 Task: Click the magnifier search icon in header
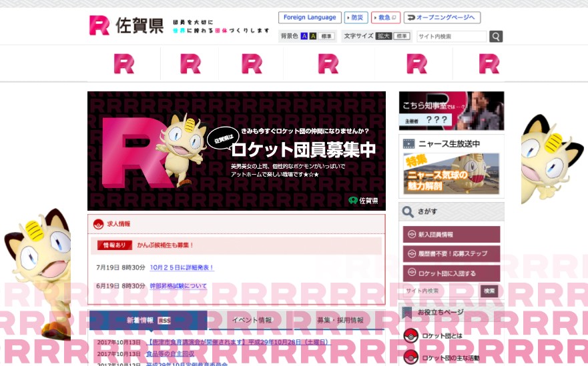point(496,37)
